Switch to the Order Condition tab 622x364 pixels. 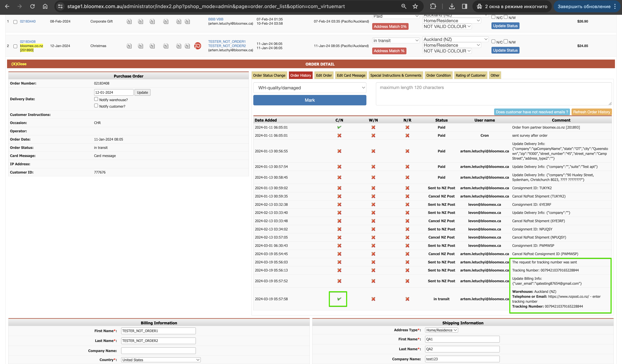point(438,75)
